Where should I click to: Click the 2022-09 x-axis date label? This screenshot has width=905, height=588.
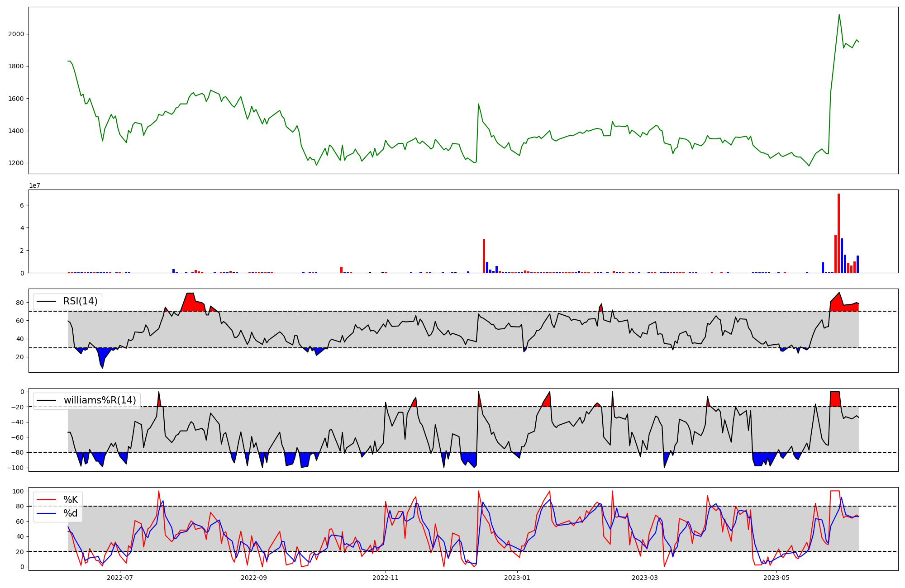pos(253,578)
